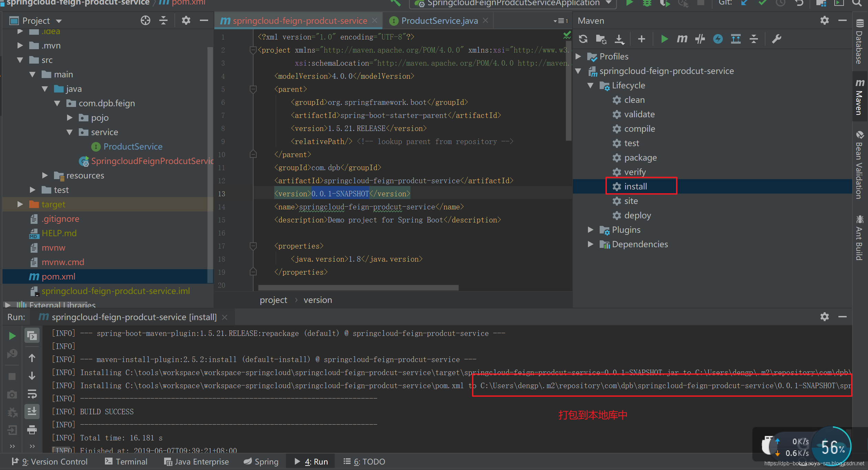868x470 pixels.
Task: Open Maven Settings wrench icon
Action: [776, 39]
